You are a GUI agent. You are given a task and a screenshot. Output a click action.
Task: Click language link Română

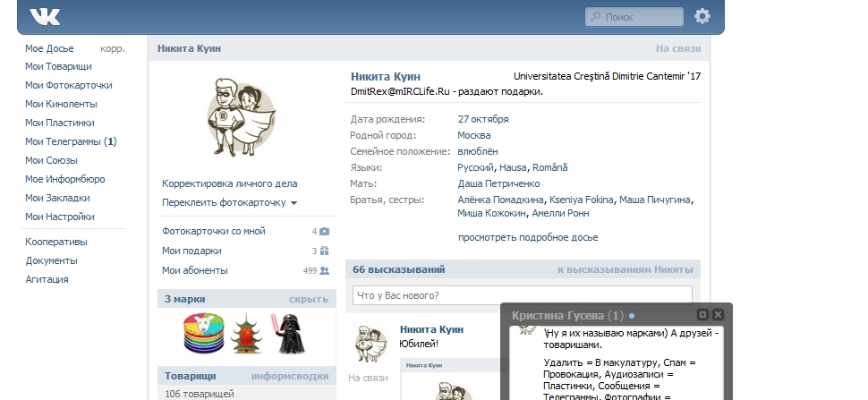[549, 167]
